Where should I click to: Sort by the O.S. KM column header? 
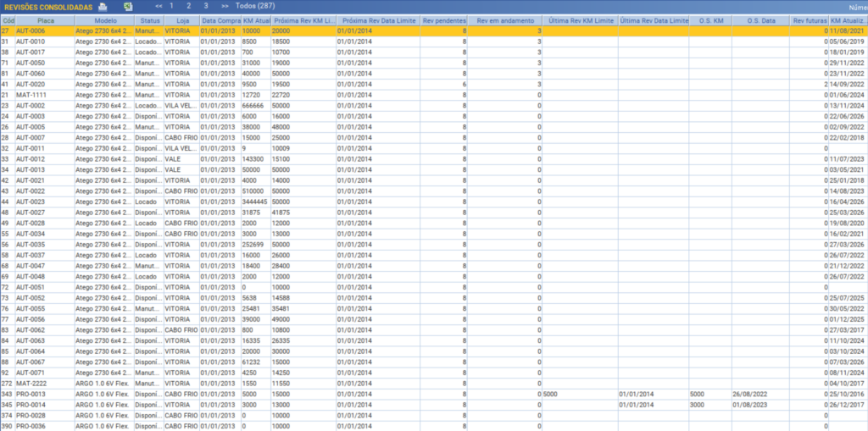pyautogui.click(x=711, y=20)
